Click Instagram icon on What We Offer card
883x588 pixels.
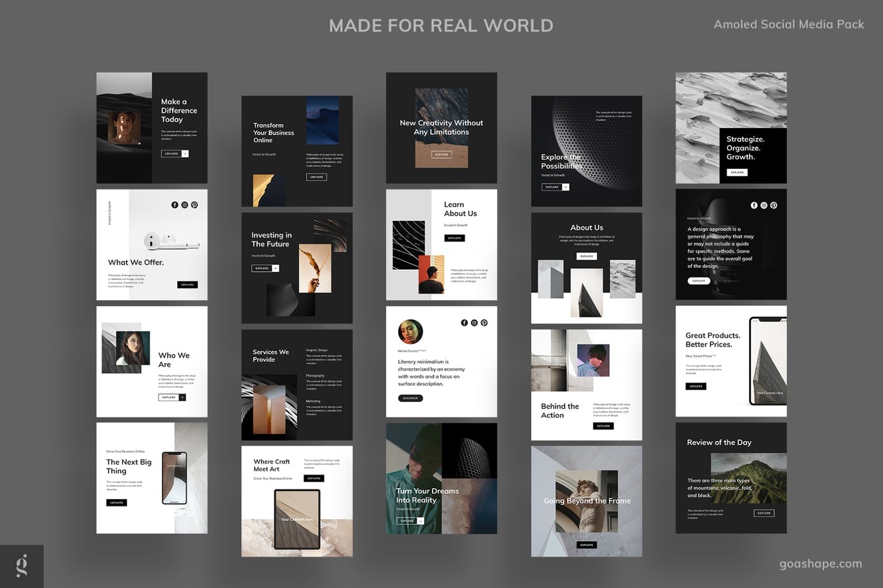[x=184, y=205]
